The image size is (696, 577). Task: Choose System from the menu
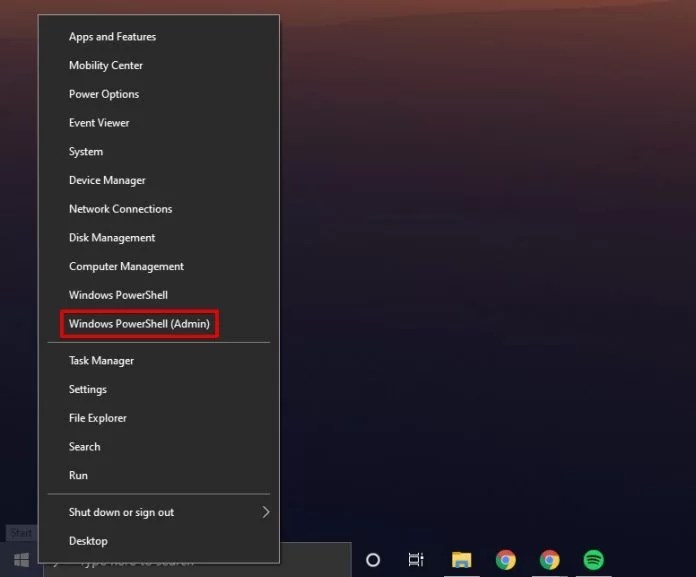coord(159,152)
